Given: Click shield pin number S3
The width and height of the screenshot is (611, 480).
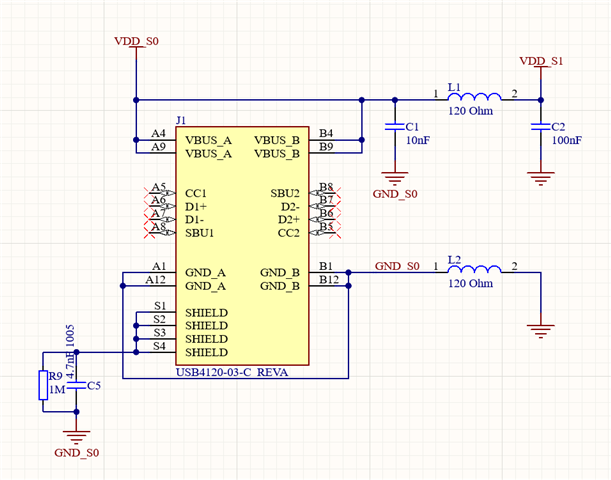Looking at the screenshot, I should tap(159, 332).
